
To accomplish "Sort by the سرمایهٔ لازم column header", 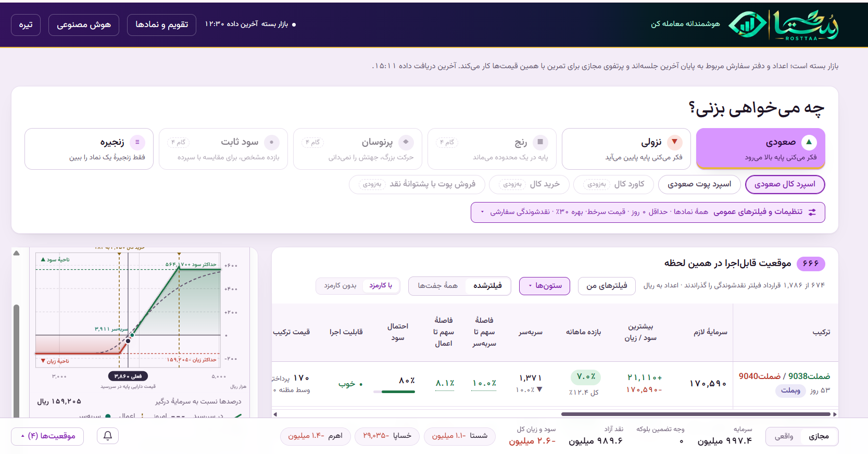I will [x=710, y=332].
